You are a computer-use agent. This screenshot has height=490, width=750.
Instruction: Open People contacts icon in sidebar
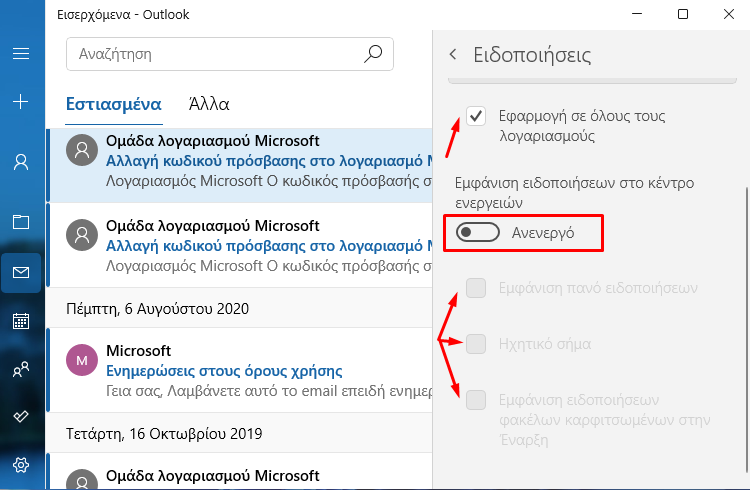pos(21,369)
